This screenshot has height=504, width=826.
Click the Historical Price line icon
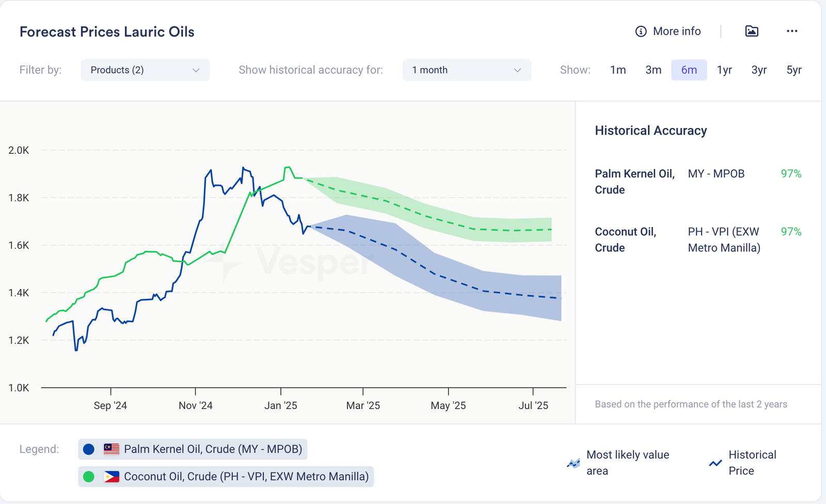click(x=716, y=463)
